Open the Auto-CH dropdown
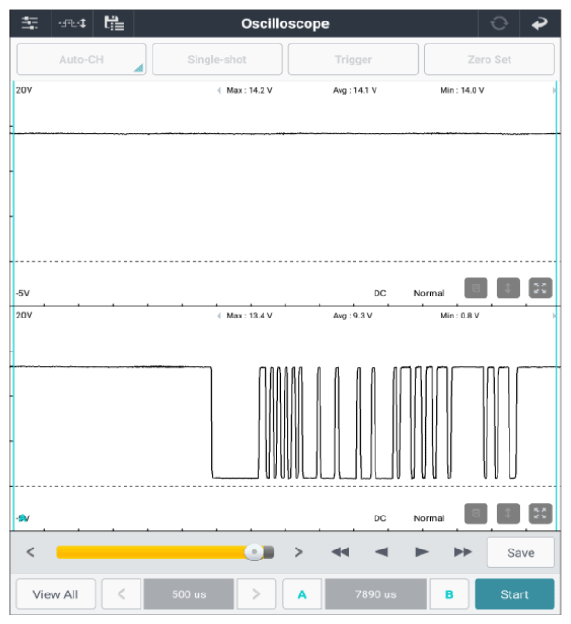571x624 pixels. (x=82, y=59)
